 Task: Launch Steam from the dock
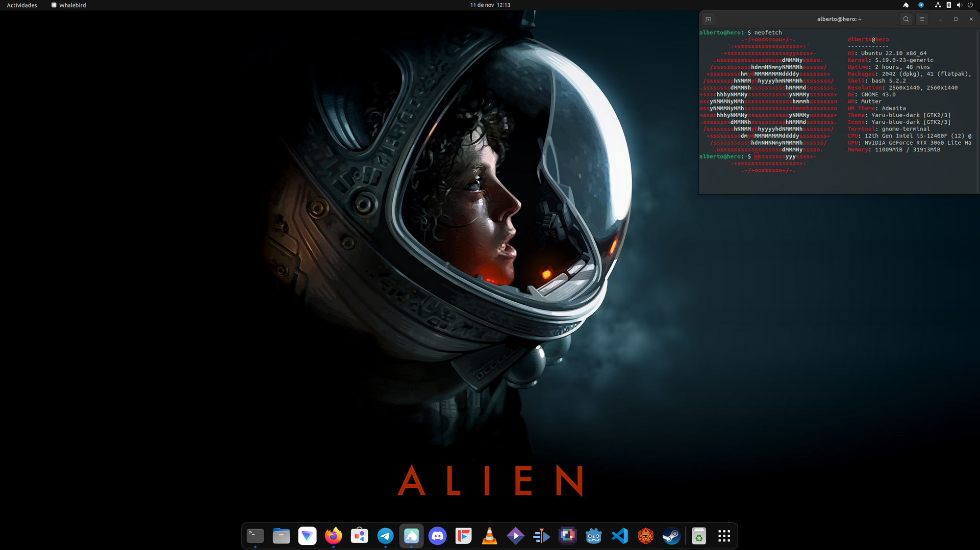(671, 536)
